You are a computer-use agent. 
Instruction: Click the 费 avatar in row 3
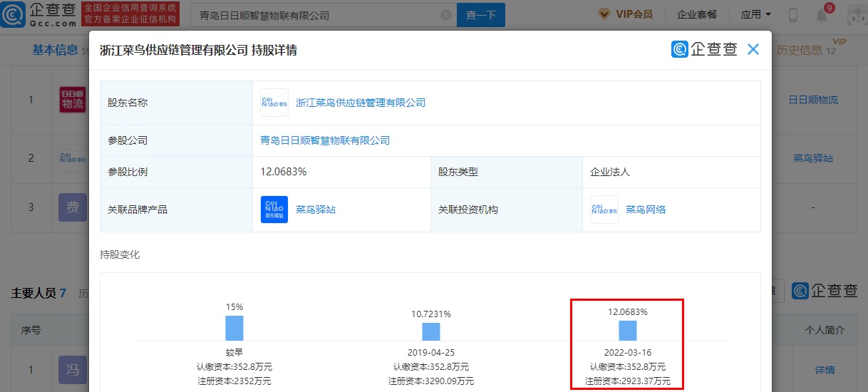pyautogui.click(x=73, y=207)
